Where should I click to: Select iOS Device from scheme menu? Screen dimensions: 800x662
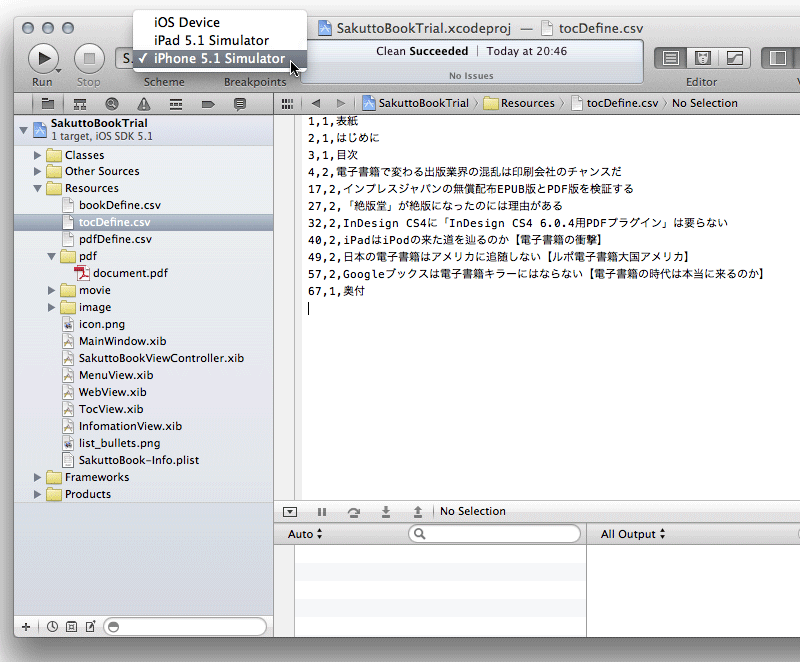click(x=187, y=22)
